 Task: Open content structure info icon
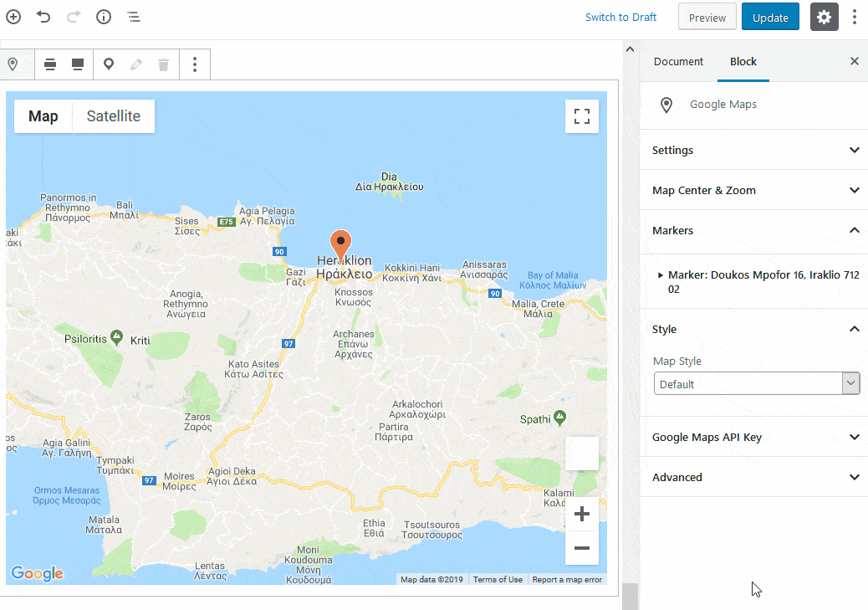click(104, 18)
